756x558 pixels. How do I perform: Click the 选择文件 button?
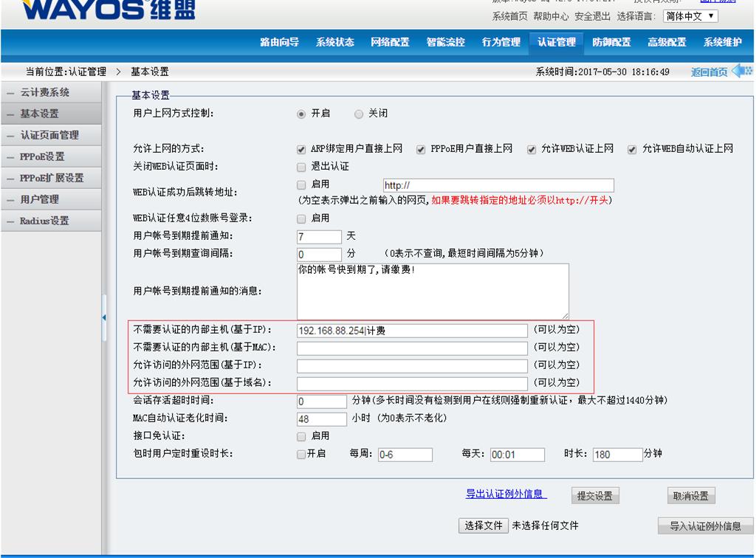click(x=483, y=526)
